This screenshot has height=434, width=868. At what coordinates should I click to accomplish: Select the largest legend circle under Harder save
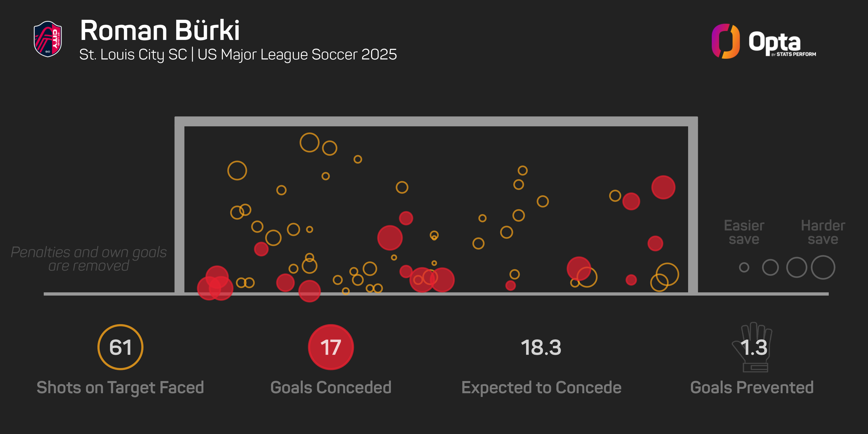(x=823, y=268)
